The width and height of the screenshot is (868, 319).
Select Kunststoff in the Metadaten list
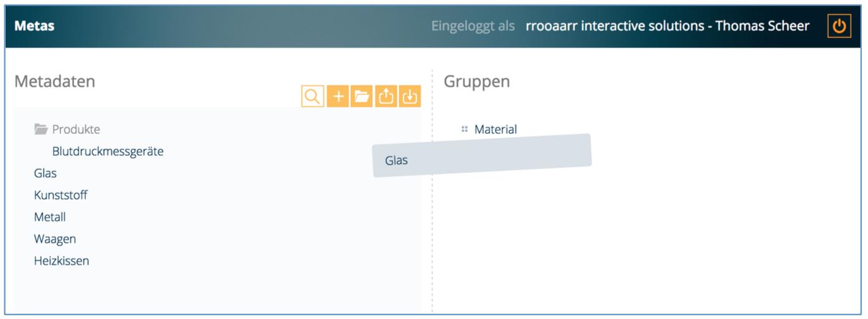point(60,195)
